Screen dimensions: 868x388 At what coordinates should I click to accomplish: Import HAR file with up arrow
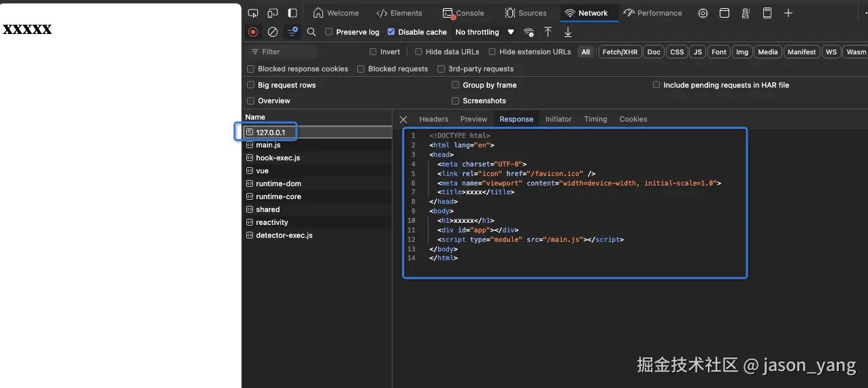point(548,32)
